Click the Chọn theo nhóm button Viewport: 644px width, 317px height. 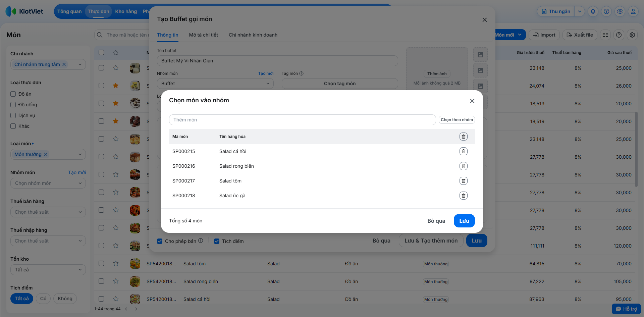[x=457, y=120]
